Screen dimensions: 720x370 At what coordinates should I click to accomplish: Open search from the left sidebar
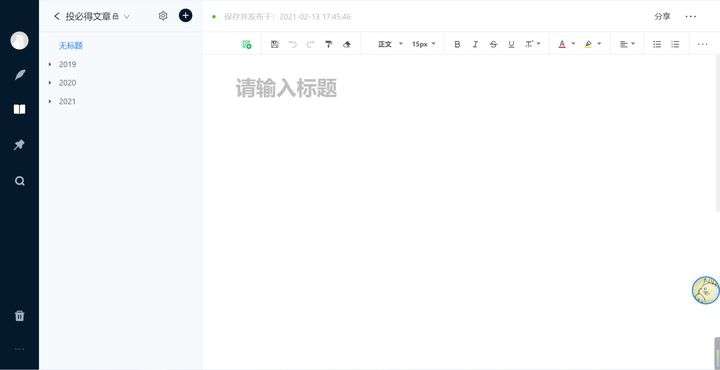(19, 181)
